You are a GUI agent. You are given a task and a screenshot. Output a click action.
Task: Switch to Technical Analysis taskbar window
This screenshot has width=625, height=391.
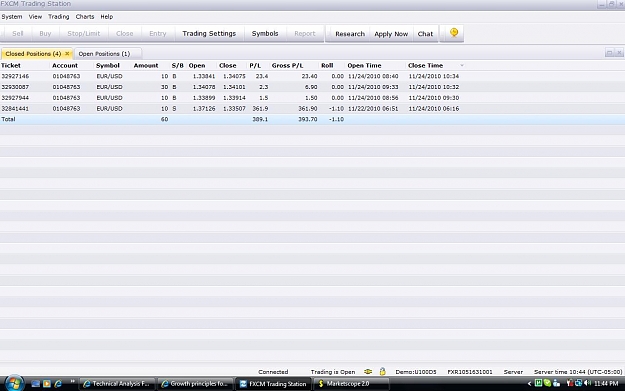coord(117,384)
